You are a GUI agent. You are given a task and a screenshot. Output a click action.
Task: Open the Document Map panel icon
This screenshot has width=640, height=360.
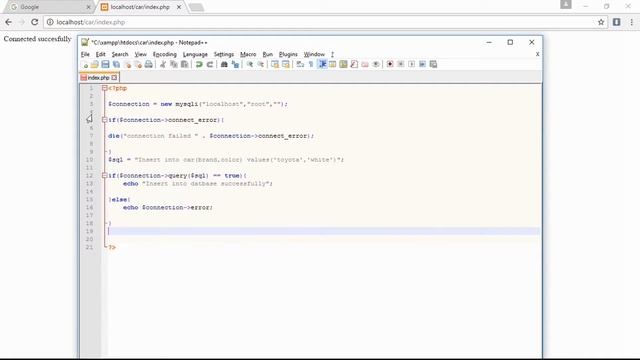343,64
